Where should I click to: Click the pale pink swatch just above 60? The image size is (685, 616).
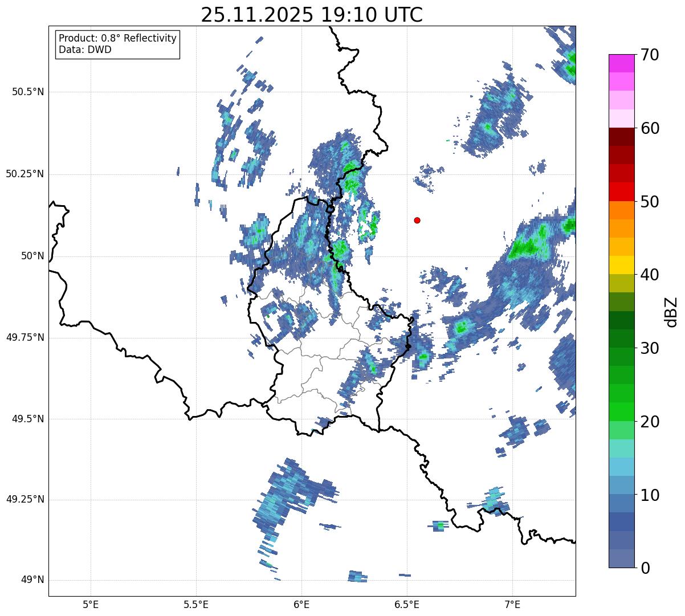622,119
